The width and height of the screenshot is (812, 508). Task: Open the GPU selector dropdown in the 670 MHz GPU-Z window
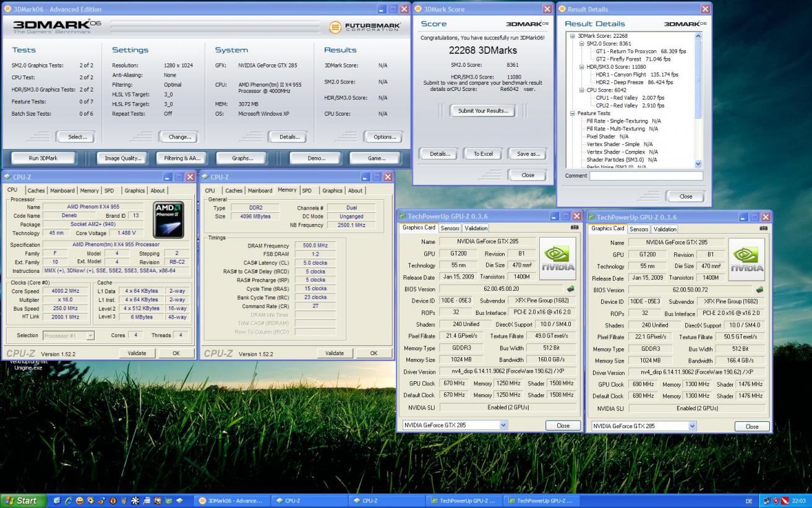point(503,426)
